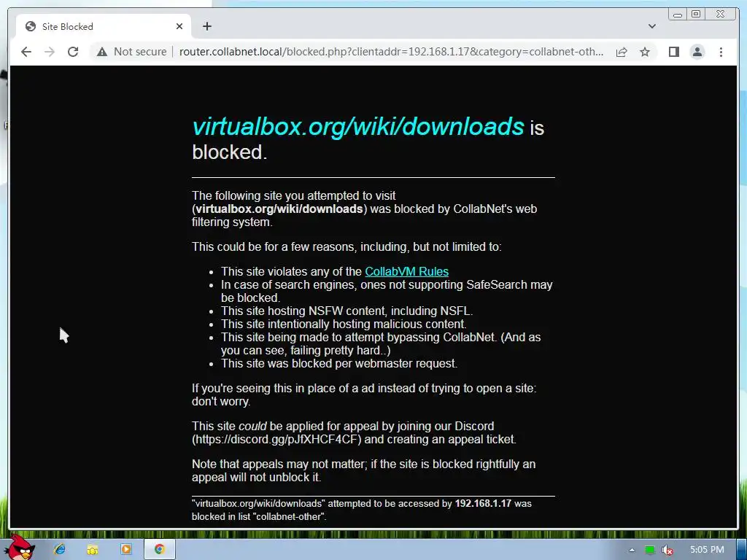Share this page via share icon

[x=622, y=52]
